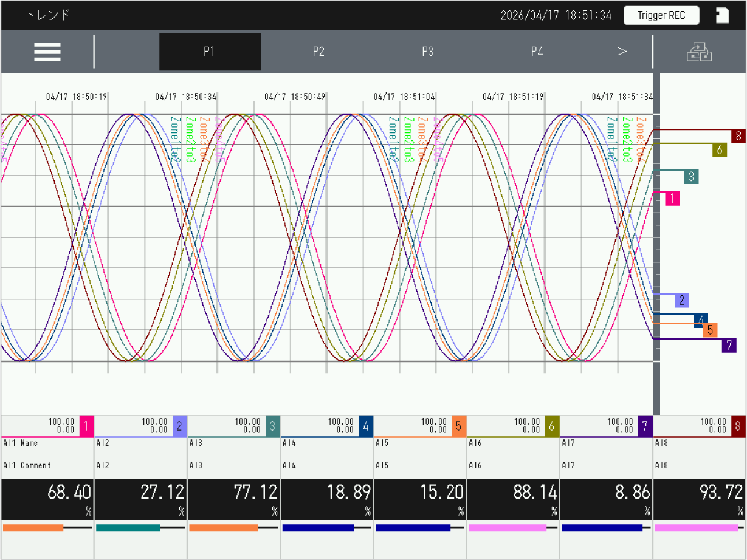The image size is (747, 560).
Task: Click the bar graph under 68.40 reading
Action: [47, 528]
